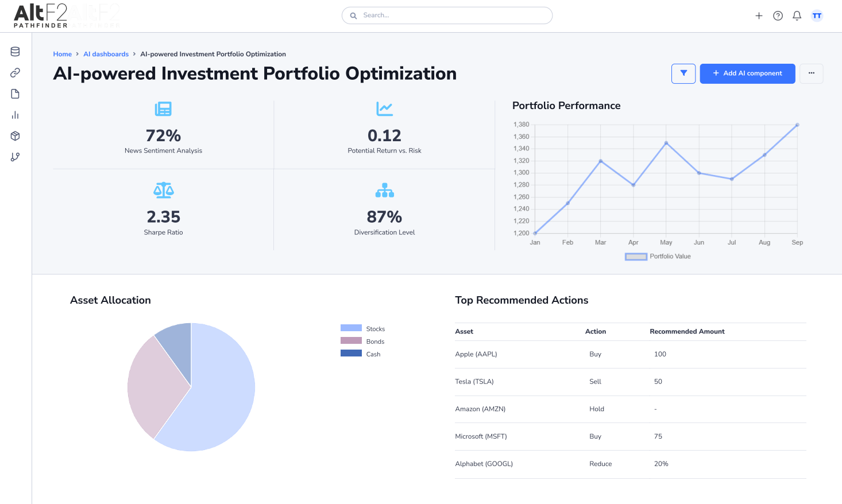Select the Microsoft (MSFT) row cell

tap(481, 436)
